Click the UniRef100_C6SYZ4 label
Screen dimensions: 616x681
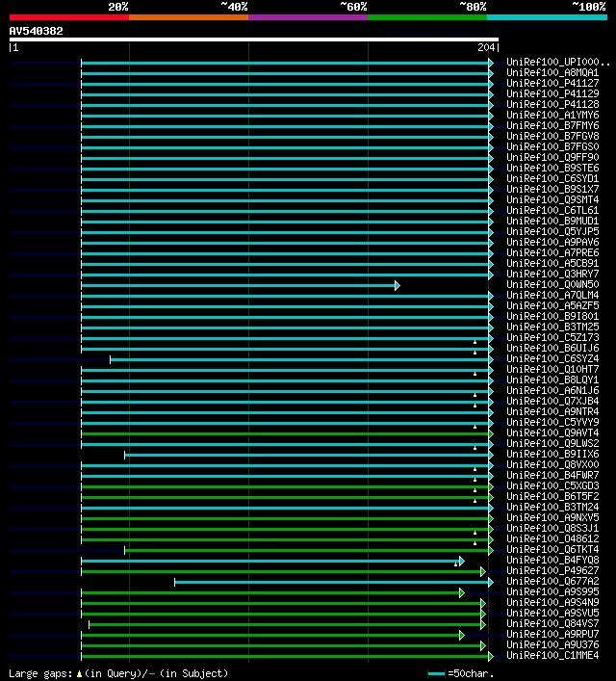click(x=552, y=358)
